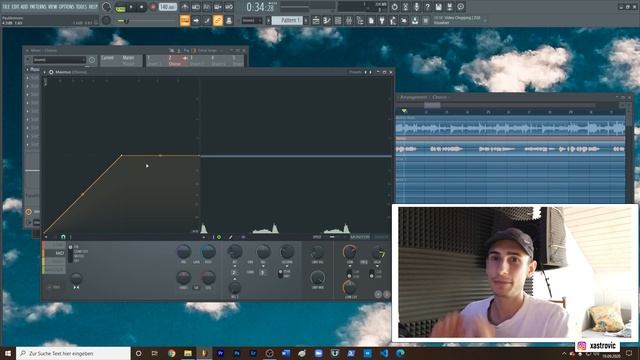The image size is (640, 360).
Task: Click the render/export icon next to Save
Action: point(449,7)
